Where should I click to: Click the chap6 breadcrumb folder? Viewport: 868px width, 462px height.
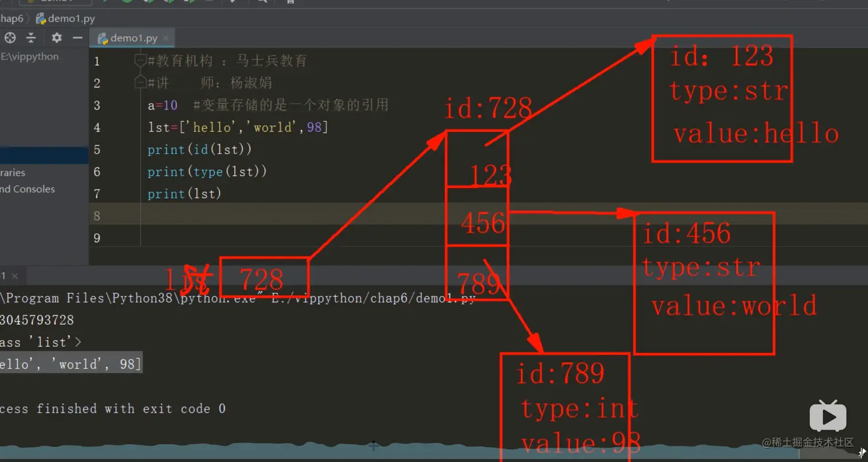point(11,18)
